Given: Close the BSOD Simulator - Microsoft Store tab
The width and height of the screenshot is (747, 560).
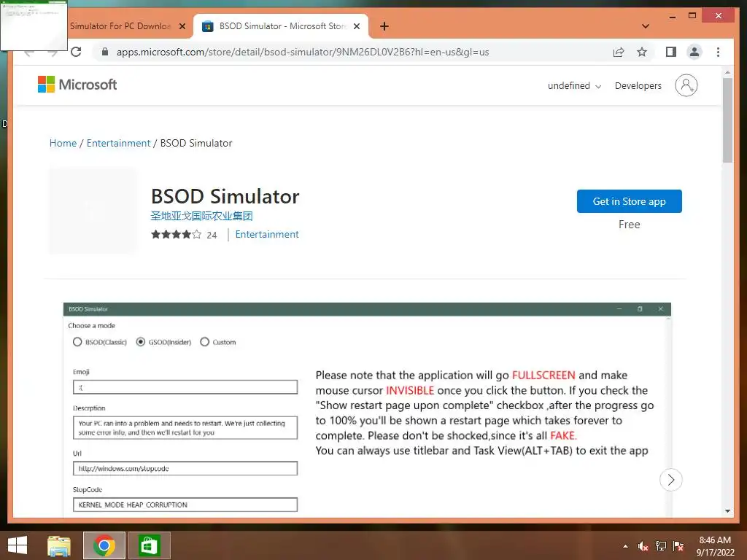Looking at the screenshot, I should click(356, 26).
